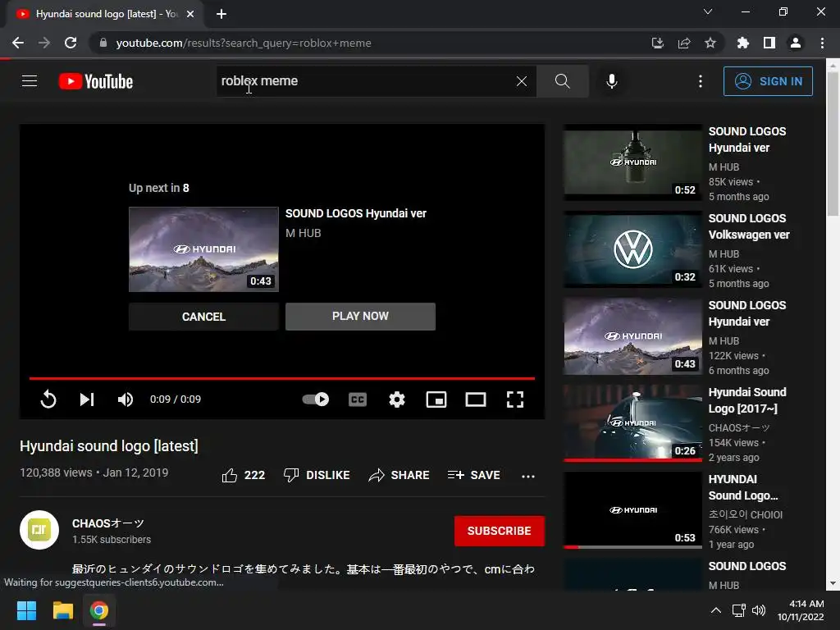
Task: Start voice search with microphone icon
Action: (612, 81)
